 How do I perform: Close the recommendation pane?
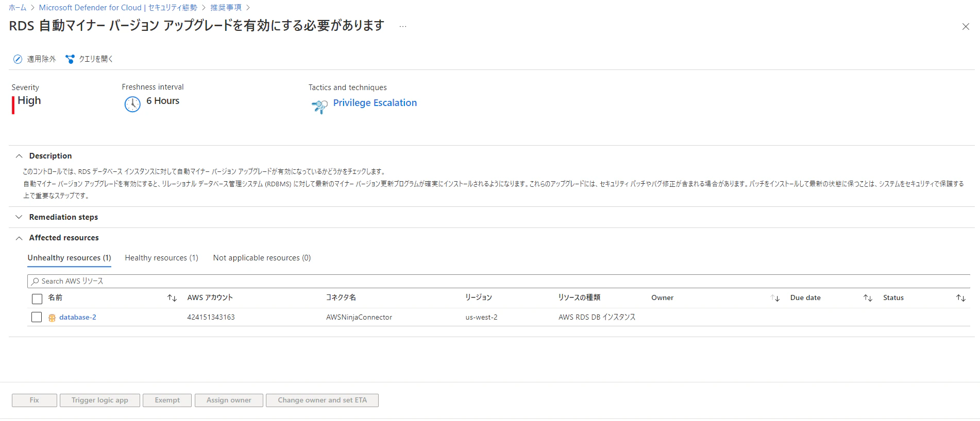[x=966, y=26]
